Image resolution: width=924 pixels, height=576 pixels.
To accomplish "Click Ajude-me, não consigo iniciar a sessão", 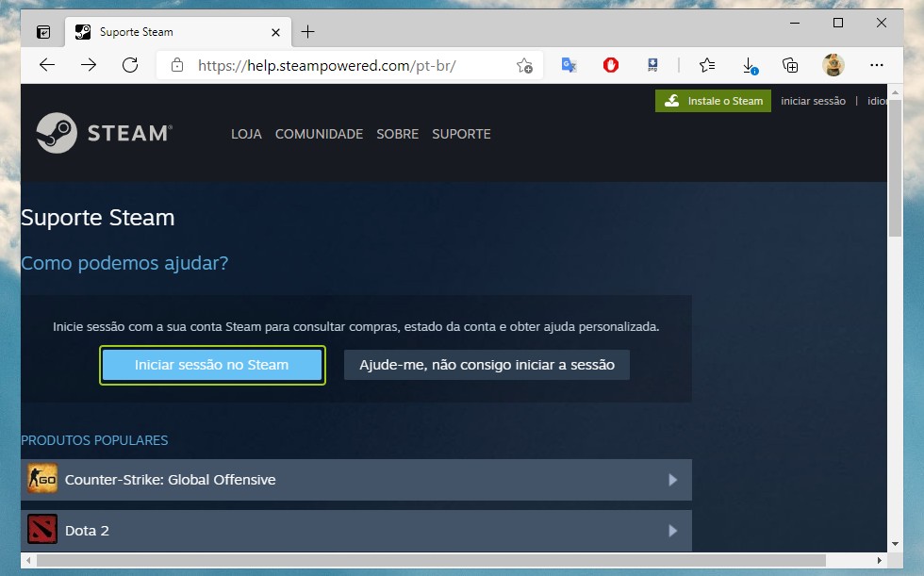I will click(487, 365).
